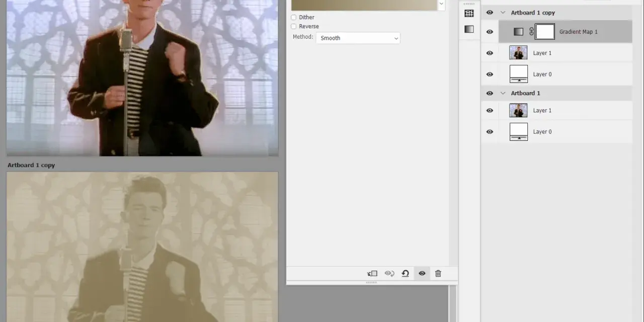Screen dimensions: 644x322
Task: Hide the Artboard 1 group
Action: (490, 93)
